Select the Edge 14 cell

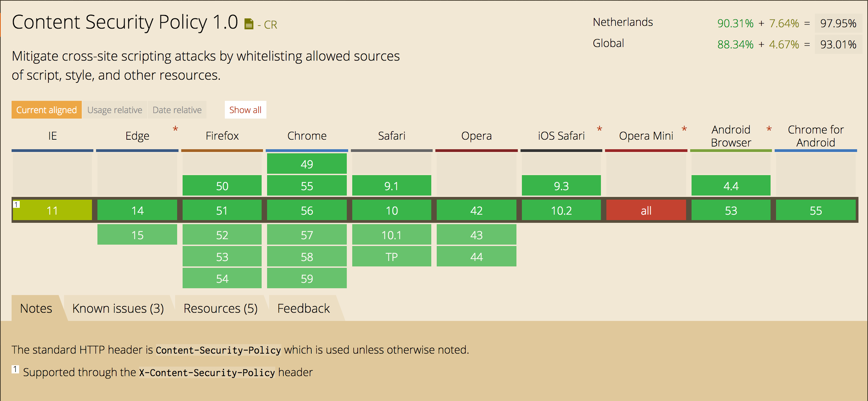click(137, 210)
